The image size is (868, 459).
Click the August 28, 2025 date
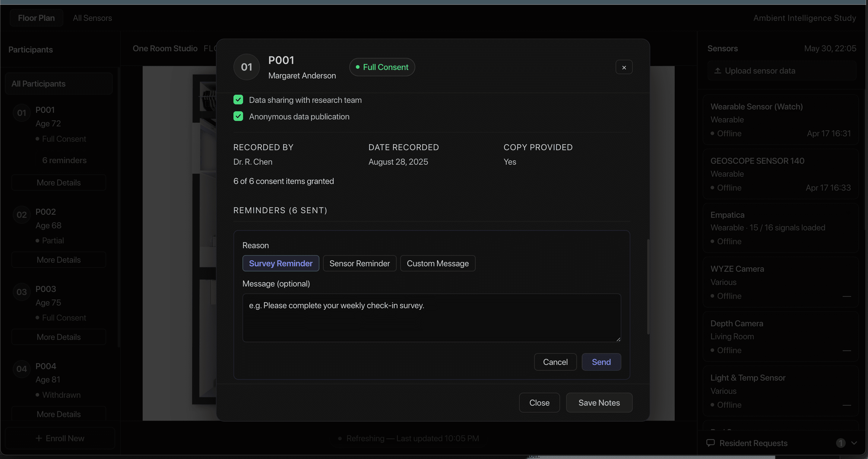[x=398, y=162]
